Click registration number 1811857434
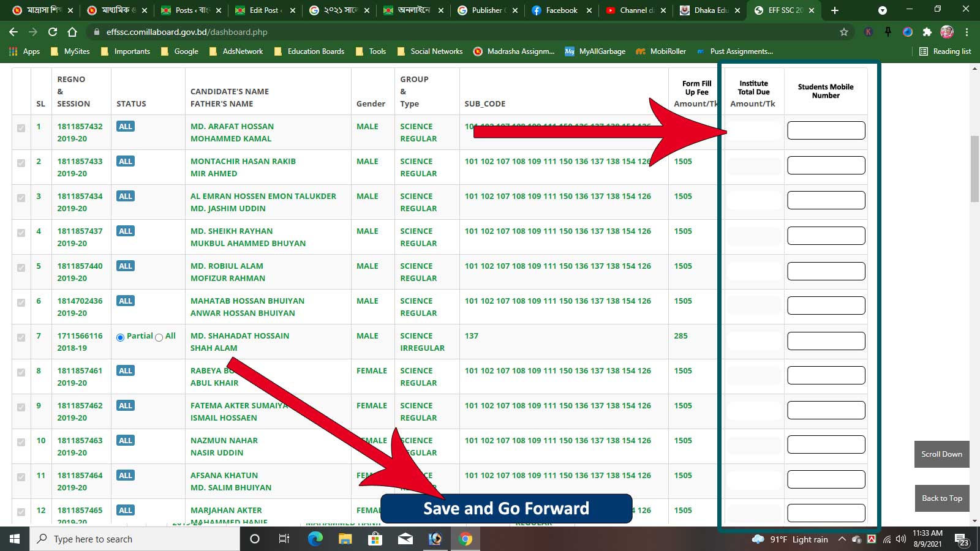 pyautogui.click(x=80, y=196)
